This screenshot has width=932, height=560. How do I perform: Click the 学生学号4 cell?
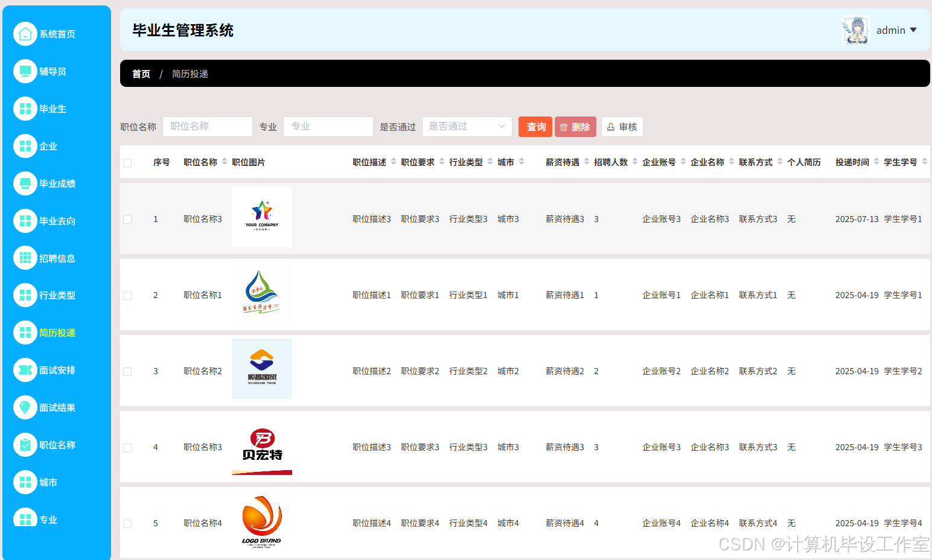pos(903,523)
